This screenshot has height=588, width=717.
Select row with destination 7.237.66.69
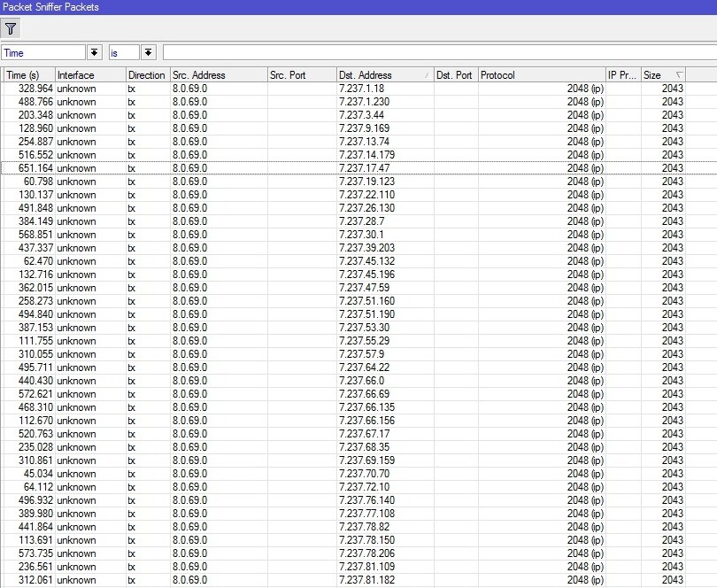(358, 393)
